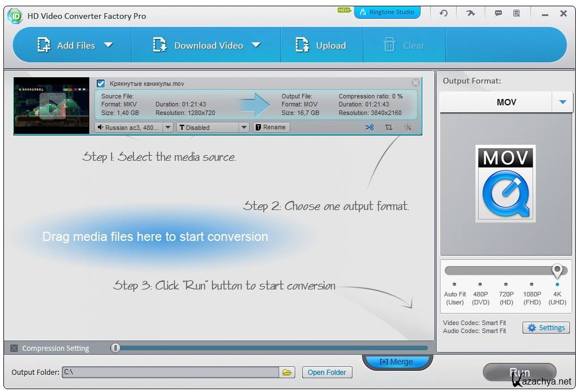Image resolution: width=578 pixels, height=392 pixels.
Task: Click the video effects sparkle icon
Action: [407, 128]
